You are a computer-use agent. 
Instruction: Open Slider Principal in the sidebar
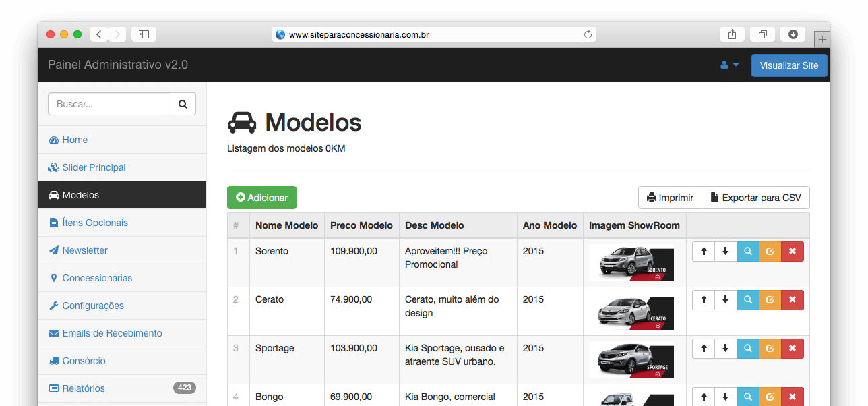tap(122, 167)
